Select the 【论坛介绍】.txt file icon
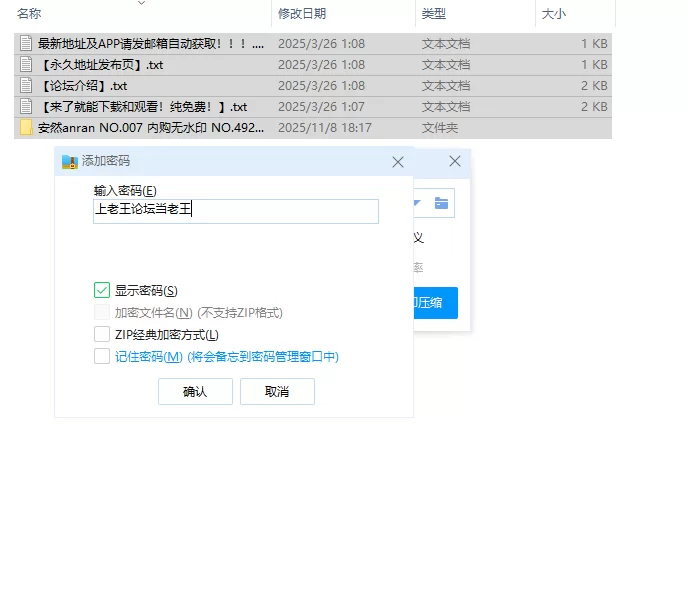This screenshot has height=613, width=688. [x=26, y=86]
